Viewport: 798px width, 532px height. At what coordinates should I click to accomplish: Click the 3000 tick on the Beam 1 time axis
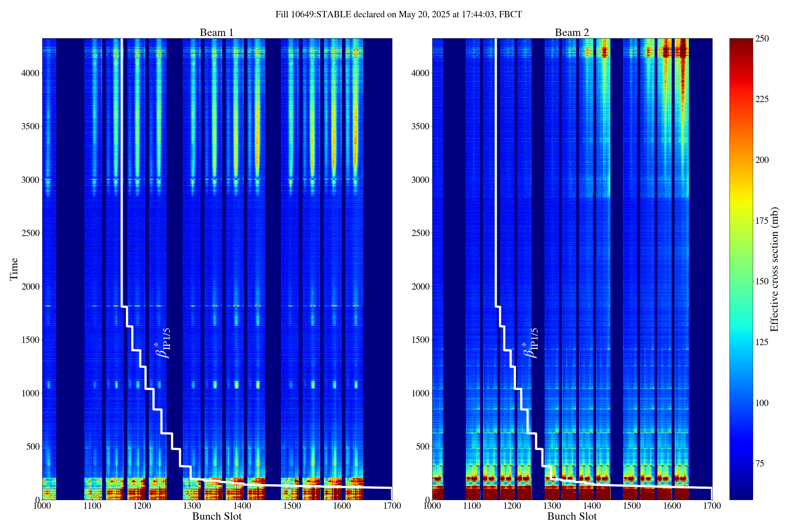point(31,180)
